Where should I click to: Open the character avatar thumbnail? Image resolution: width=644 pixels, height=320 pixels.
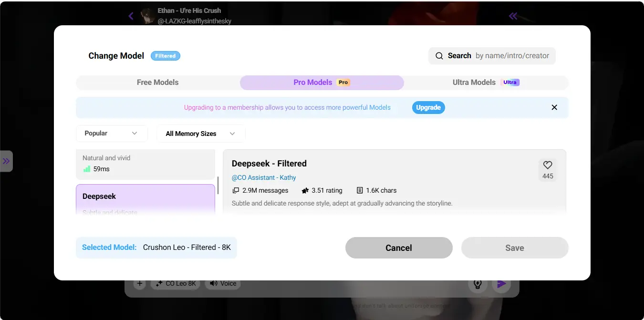[147, 16]
